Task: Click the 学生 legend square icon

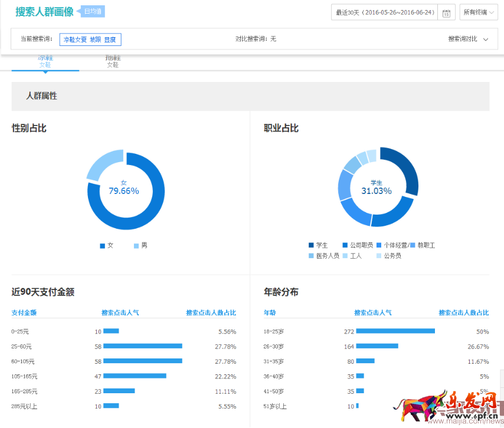Action: (311, 245)
